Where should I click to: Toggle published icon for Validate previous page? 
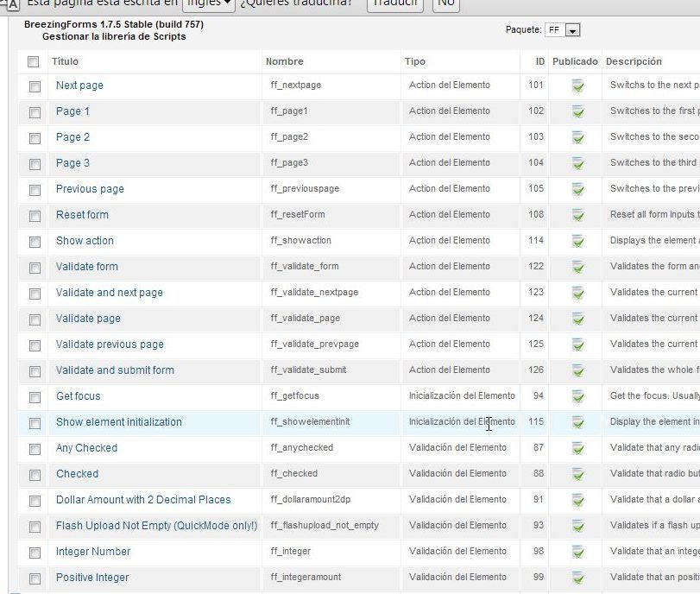[577, 344]
